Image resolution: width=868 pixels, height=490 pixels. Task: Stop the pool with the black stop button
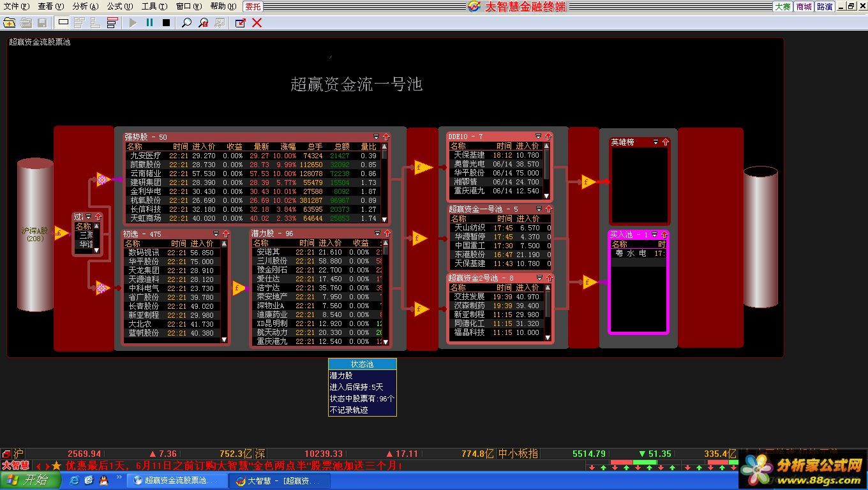pos(166,23)
